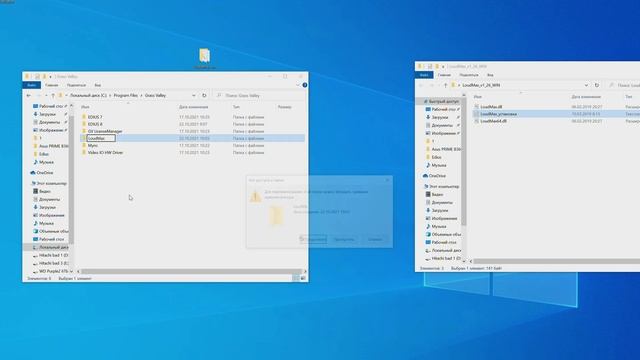Screen dimensions: 640x360
Task: Select the EDIUS 7 folder
Action: point(95,117)
